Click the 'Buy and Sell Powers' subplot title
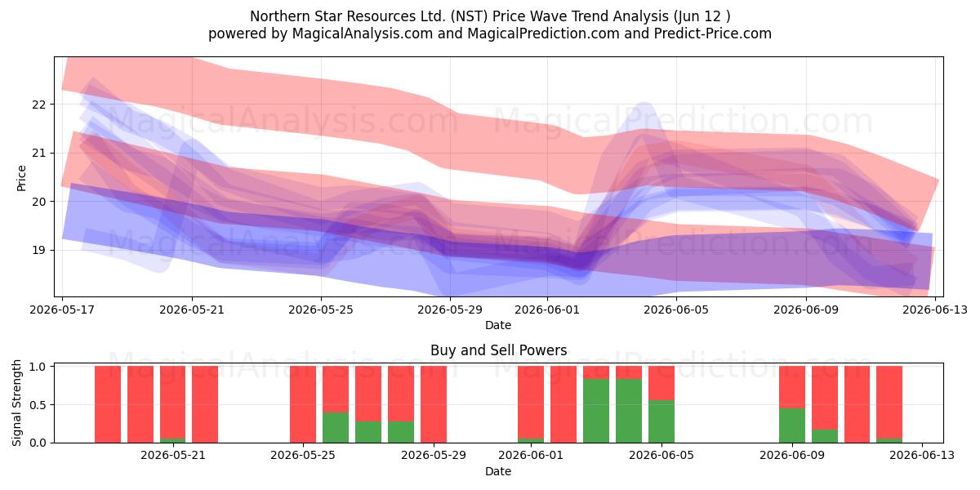 [x=498, y=350]
